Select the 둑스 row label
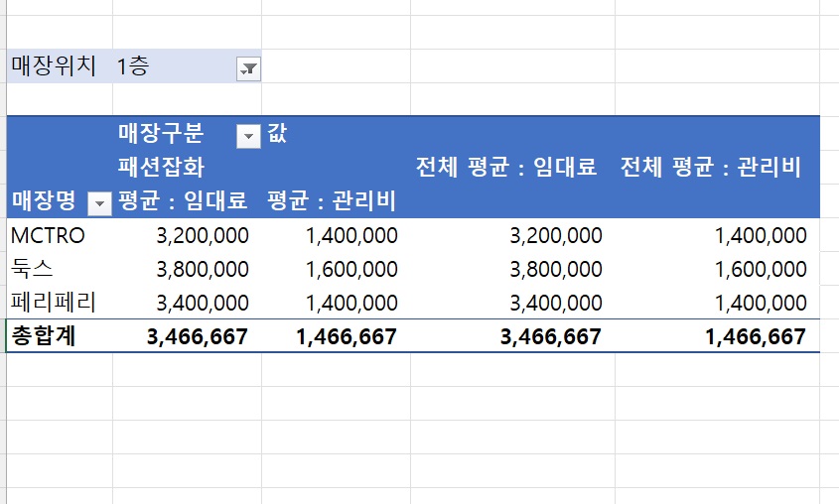The image size is (839, 504). [x=33, y=269]
